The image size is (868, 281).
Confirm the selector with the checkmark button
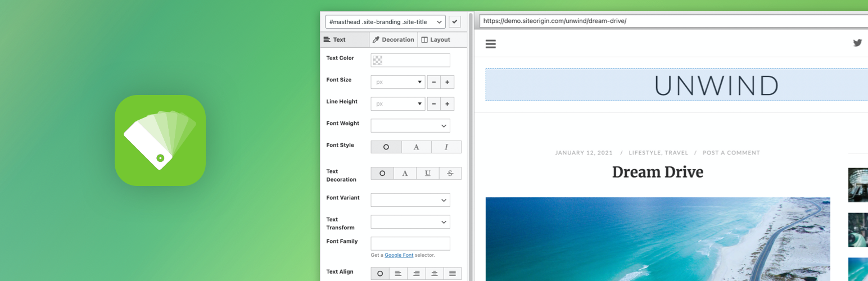point(455,22)
